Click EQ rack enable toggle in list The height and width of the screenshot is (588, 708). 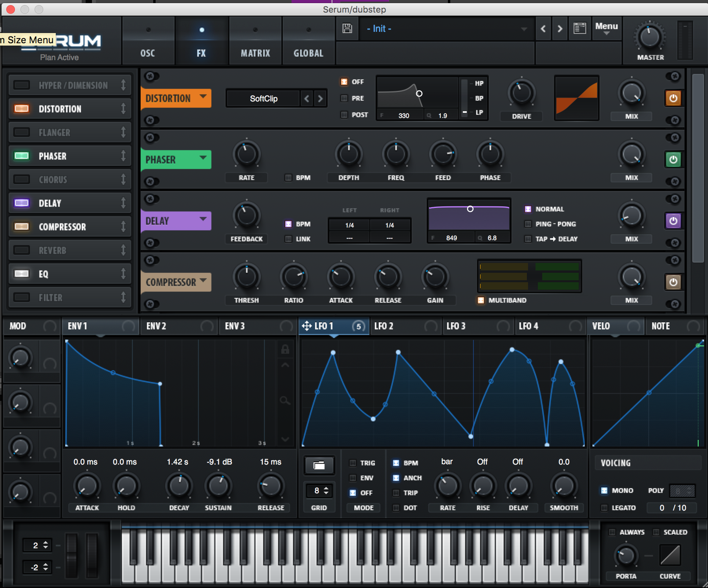pyautogui.click(x=22, y=274)
